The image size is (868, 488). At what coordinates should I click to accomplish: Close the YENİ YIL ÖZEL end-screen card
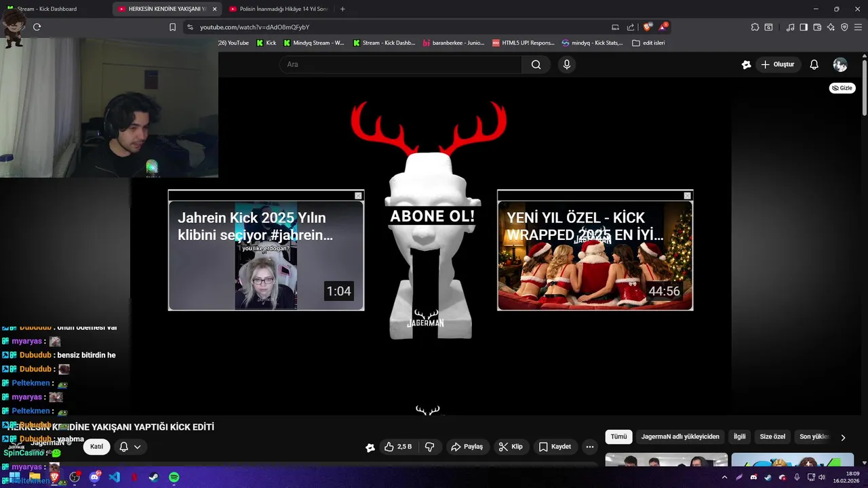(x=688, y=196)
